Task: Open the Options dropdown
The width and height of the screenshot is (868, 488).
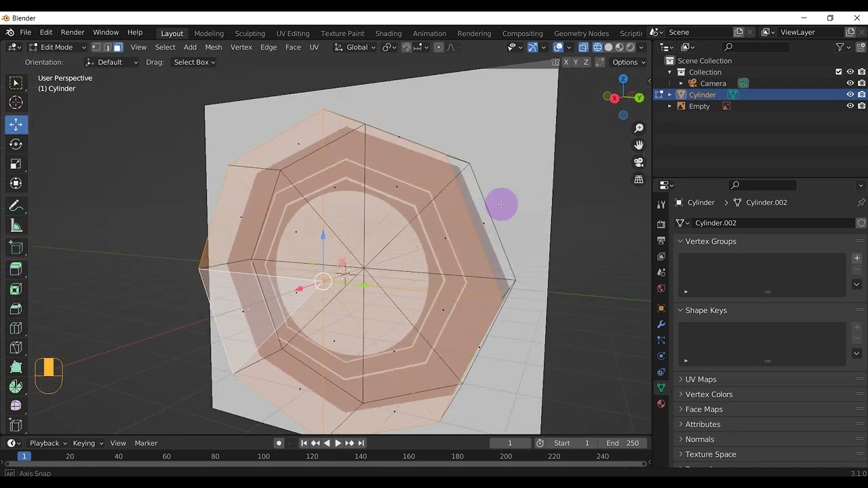Action: coord(629,62)
